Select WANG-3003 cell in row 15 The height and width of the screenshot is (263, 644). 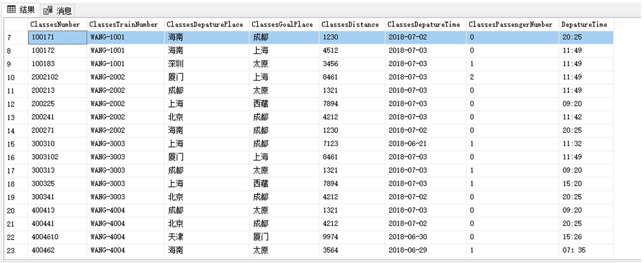tap(125, 144)
